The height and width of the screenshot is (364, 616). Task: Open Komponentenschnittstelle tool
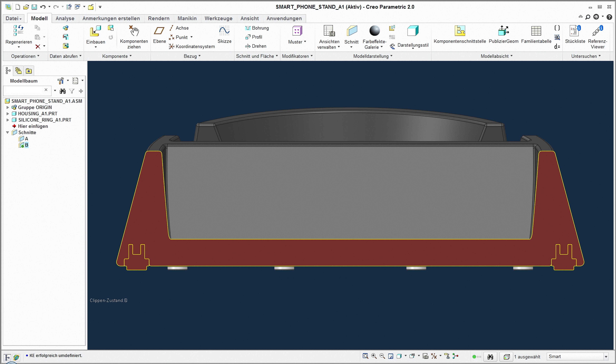[x=460, y=35]
